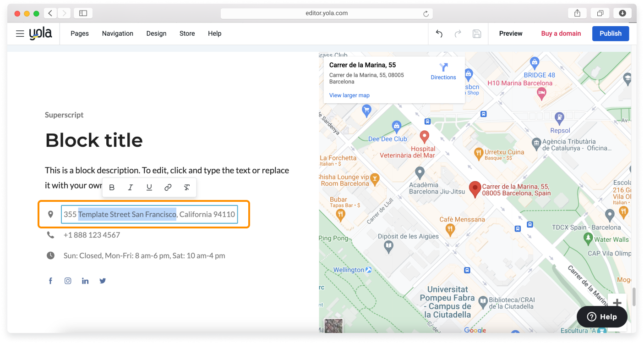Click the H10 Marina Barcelona hotel marker
644x344 pixels.
tap(542, 93)
